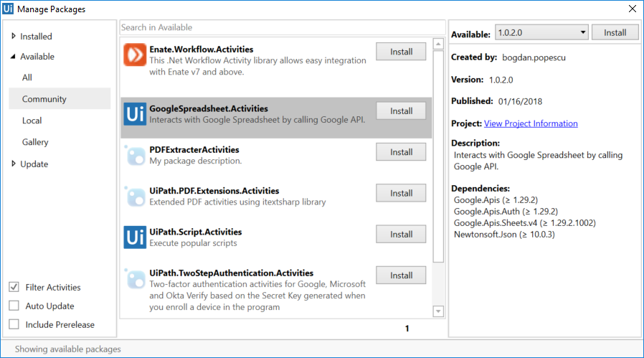Select the Installed category
644x358 pixels.
tap(36, 36)
